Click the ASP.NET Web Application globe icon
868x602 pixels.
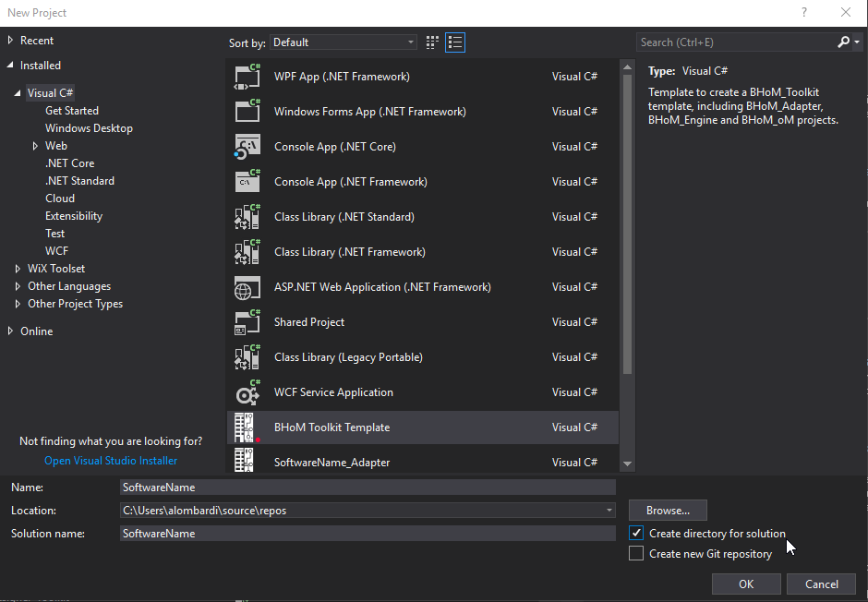click(247, 287)
